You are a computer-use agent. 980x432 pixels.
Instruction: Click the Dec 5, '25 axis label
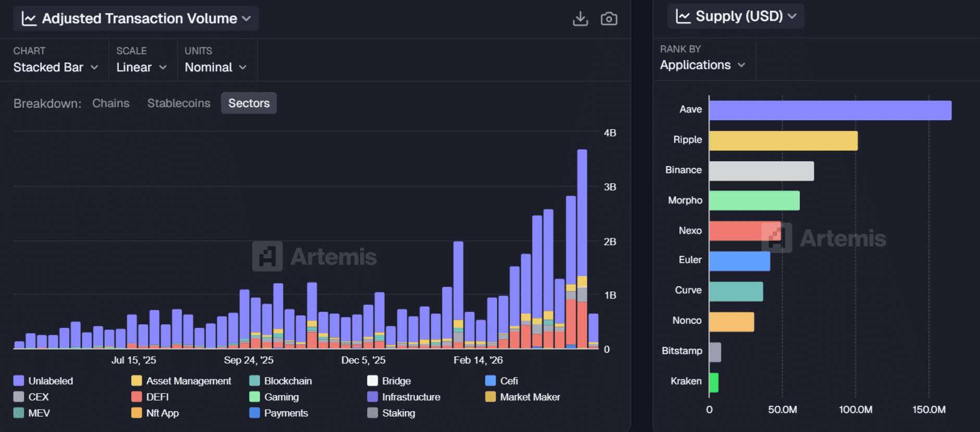pyautogui.click(x=363, y=360)
